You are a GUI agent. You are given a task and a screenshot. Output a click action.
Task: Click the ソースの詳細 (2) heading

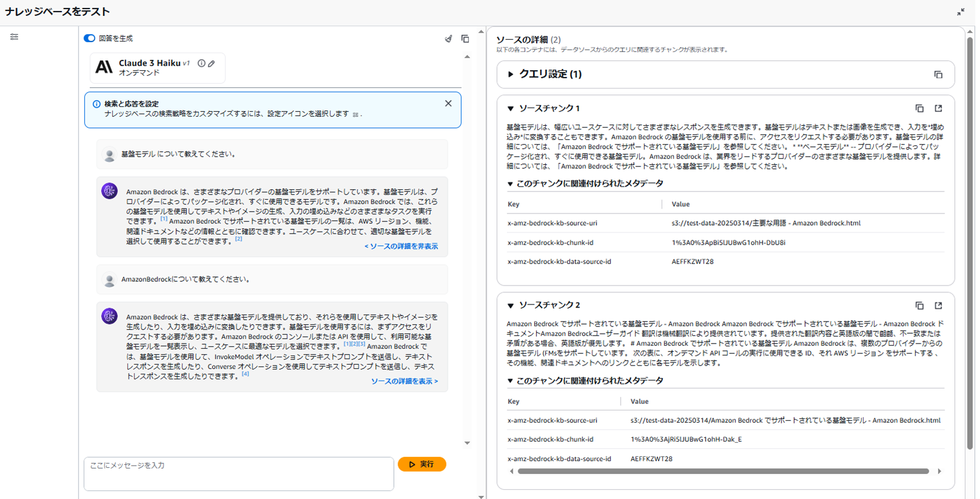pos(528,40)
